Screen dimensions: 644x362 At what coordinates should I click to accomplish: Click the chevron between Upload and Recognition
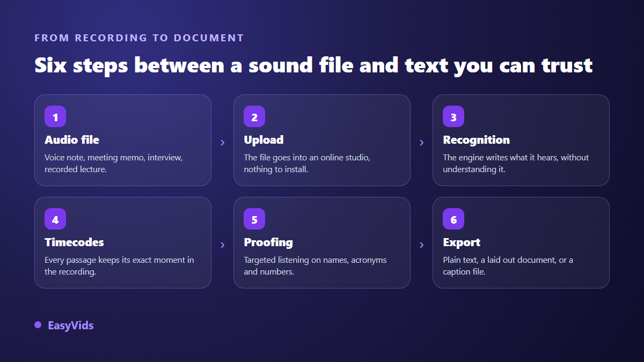point(421,142)
